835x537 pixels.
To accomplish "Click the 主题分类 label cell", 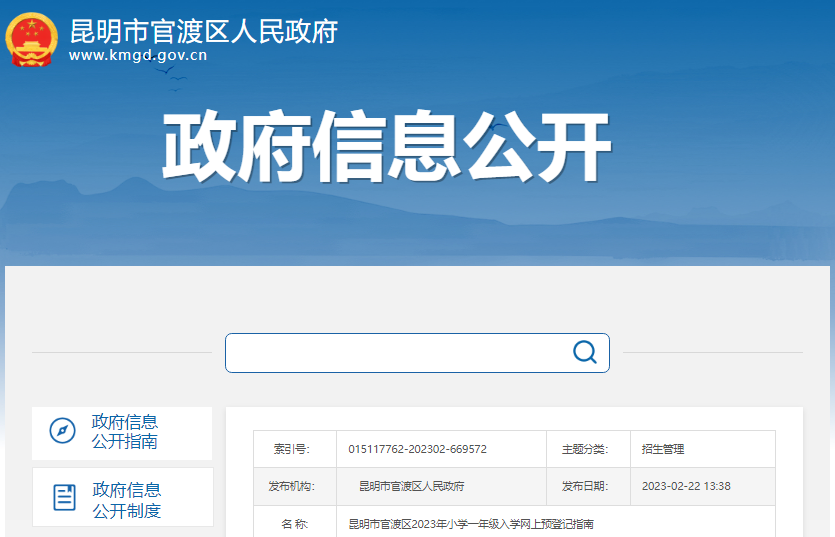I will 584,449.
